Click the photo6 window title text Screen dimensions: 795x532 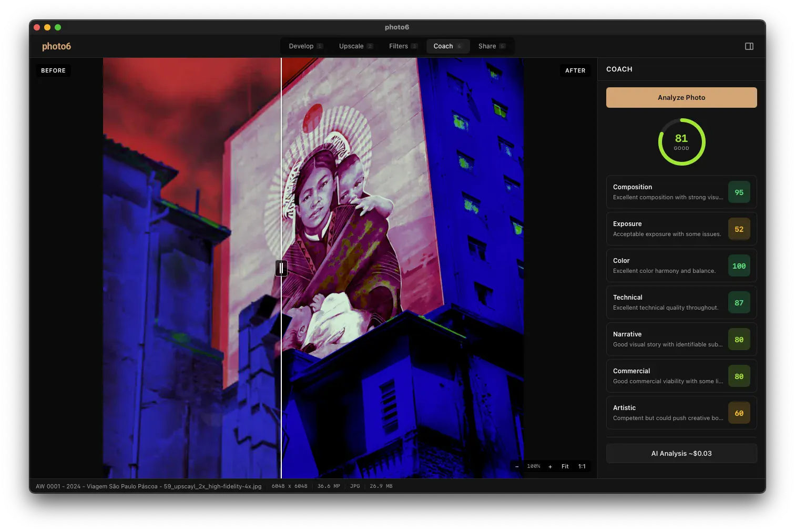pos(397,27)
